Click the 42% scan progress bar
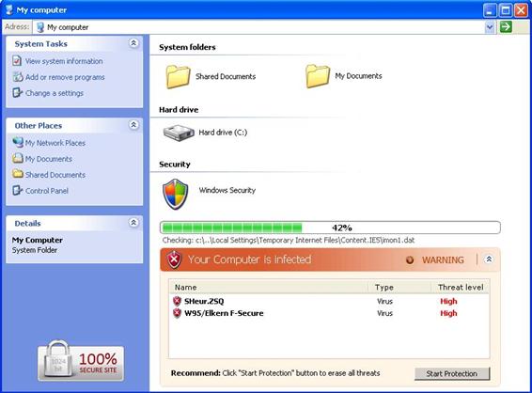 330,228
